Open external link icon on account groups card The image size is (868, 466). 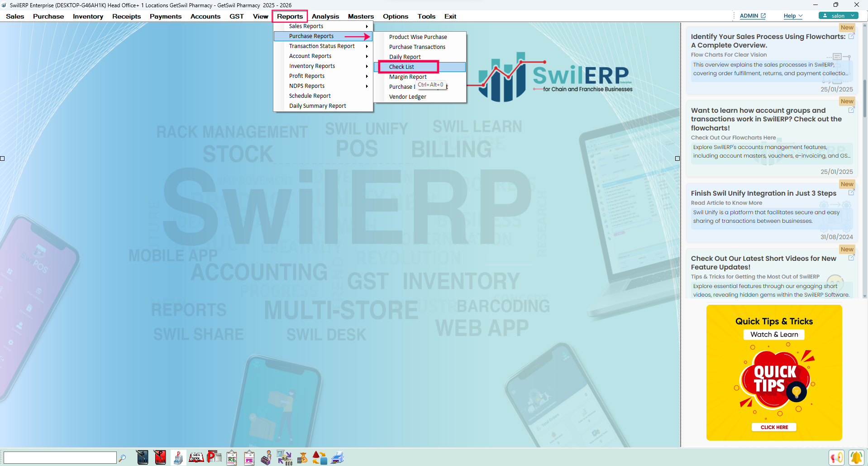click(x=851, y=110)
